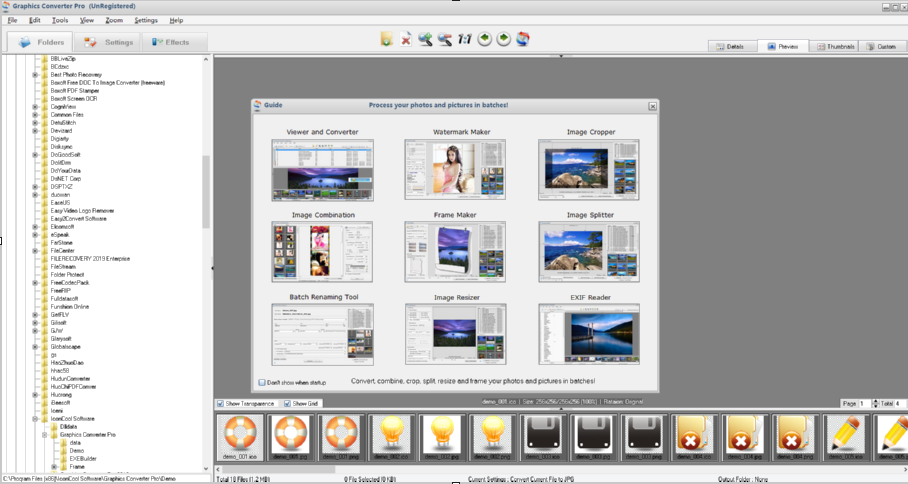Open the Tools menu
This screenshot has height=484, width=908.
(x=60, y=20)
